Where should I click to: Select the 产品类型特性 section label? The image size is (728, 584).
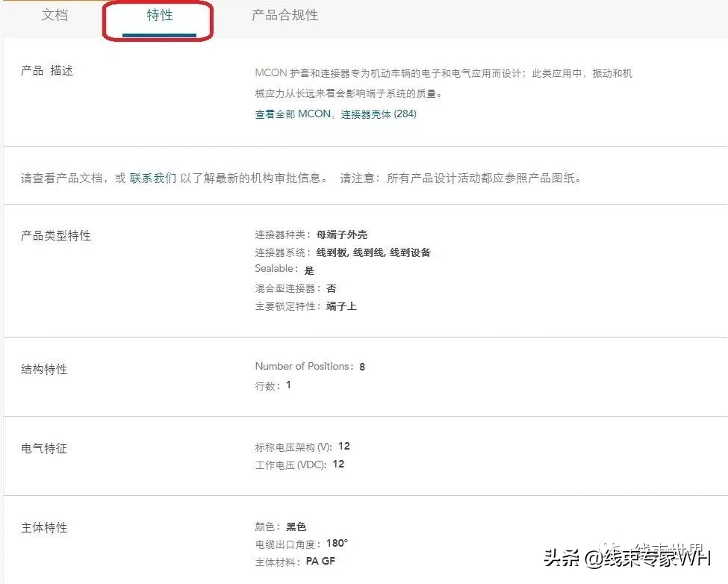(56, 236)
